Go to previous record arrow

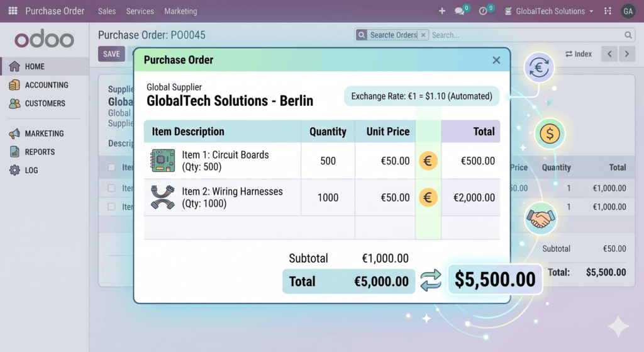tap(609, 54)
